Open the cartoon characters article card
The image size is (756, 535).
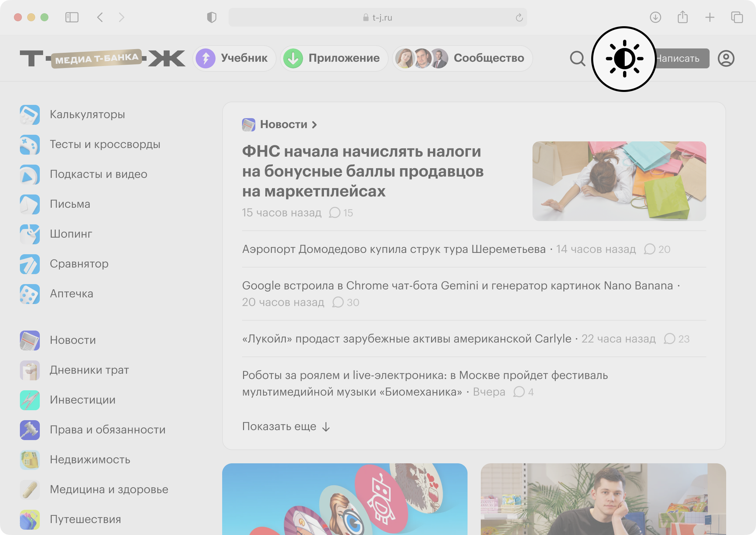point(345,499)
